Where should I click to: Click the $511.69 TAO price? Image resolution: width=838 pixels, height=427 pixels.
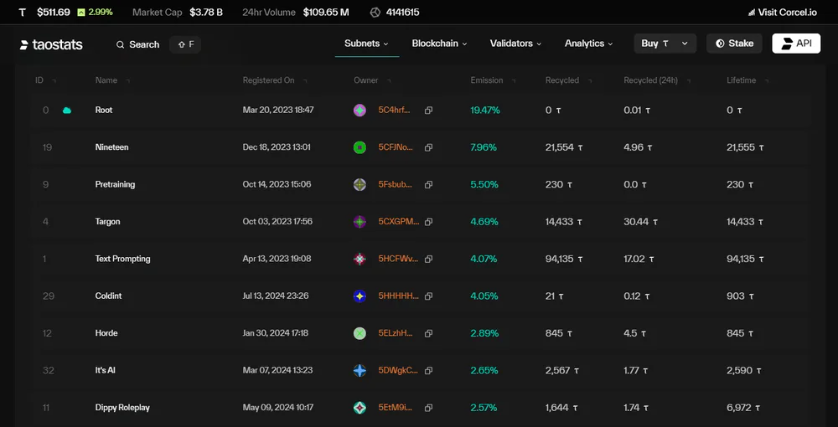coord(53,12)
